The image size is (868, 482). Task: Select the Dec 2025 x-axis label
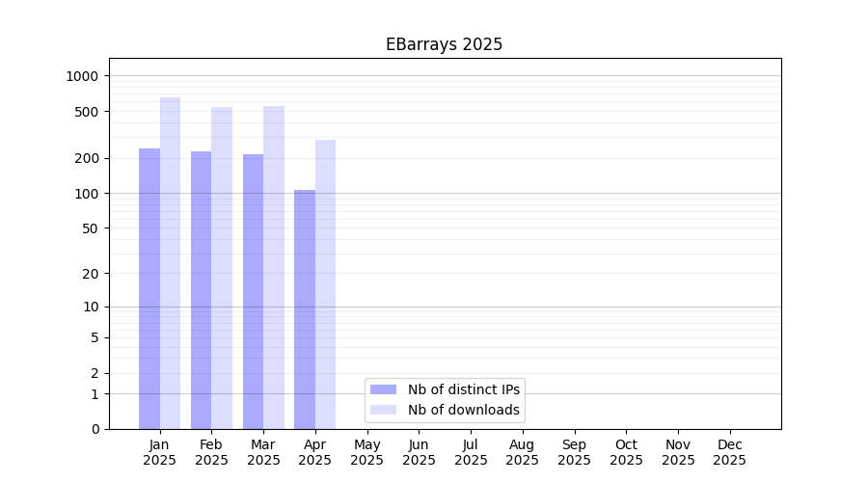[729, 452]
